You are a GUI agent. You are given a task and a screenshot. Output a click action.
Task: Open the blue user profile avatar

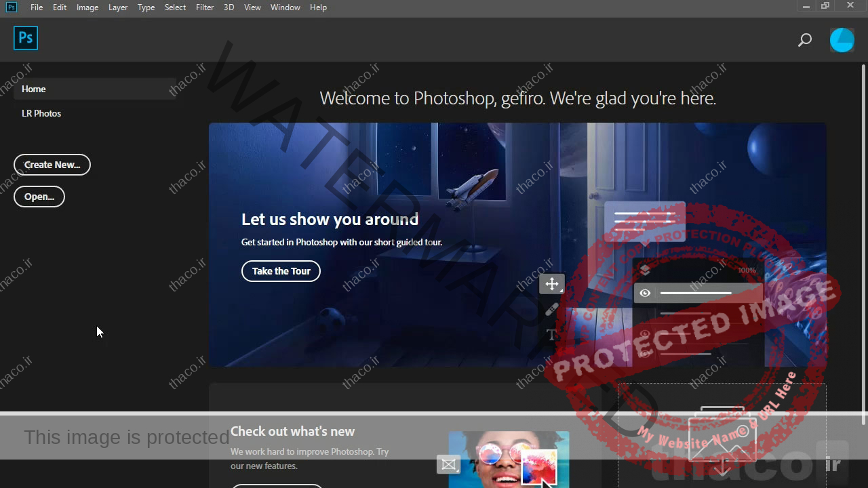pos(842,40)
